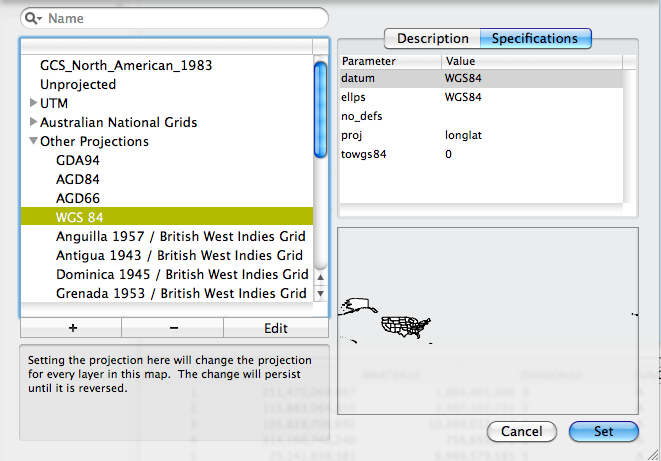Click the Name search input field
The width and height of the screenshot is (661, 461).
[x=180, y=18]
